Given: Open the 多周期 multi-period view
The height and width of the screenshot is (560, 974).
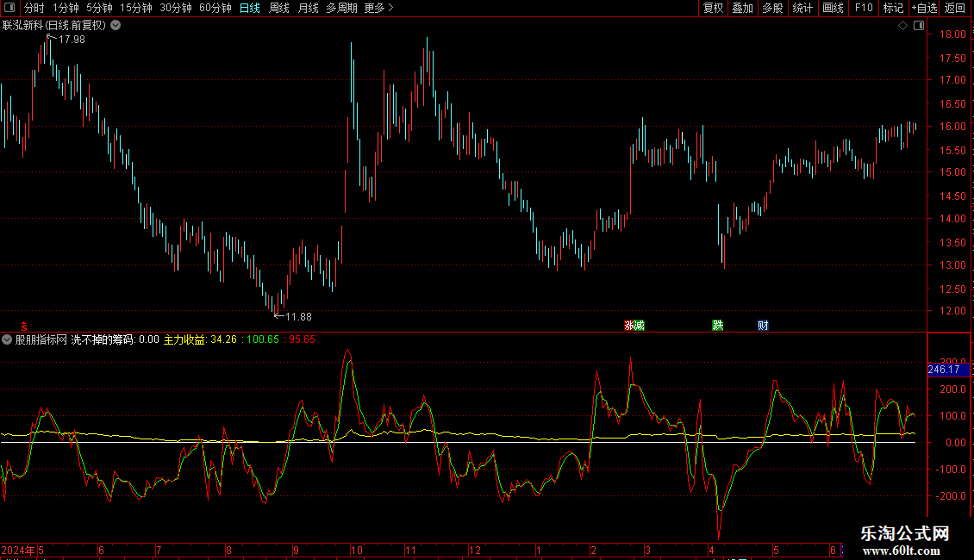Looking at the screenshot, I should [341, 8].
